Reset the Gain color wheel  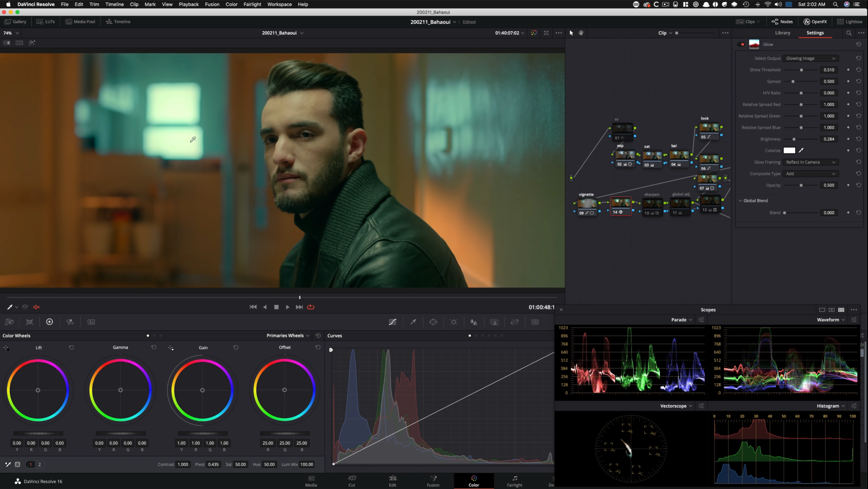(x=236, y=347)
